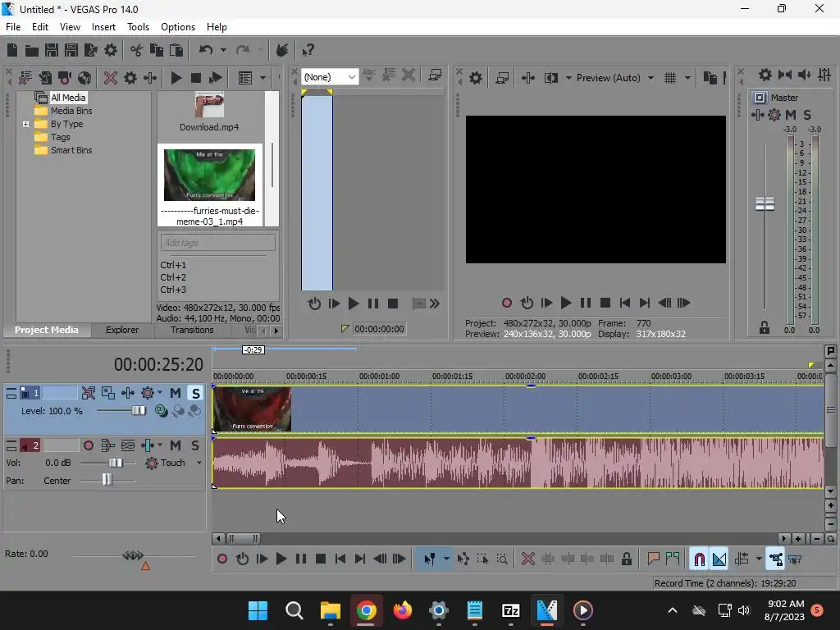840x630 pixels.
Task: Adjust track 2 Vol slider
Action: [115, 463]
